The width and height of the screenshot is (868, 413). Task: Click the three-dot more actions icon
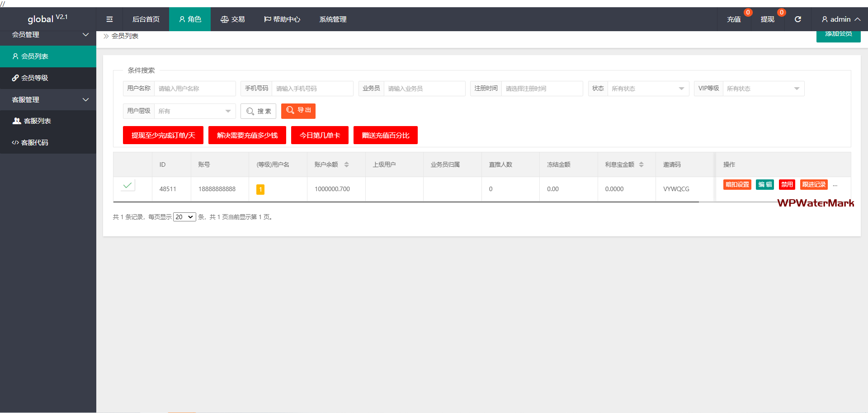835,185
